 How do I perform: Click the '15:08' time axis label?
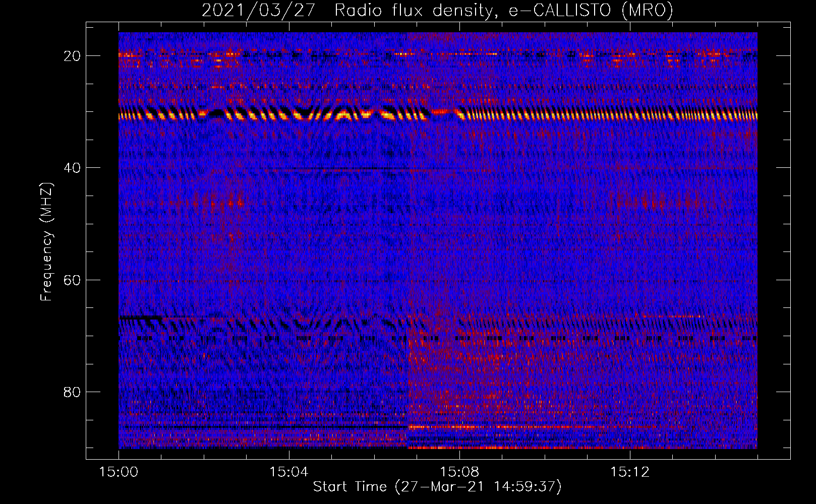click(459, 472)
